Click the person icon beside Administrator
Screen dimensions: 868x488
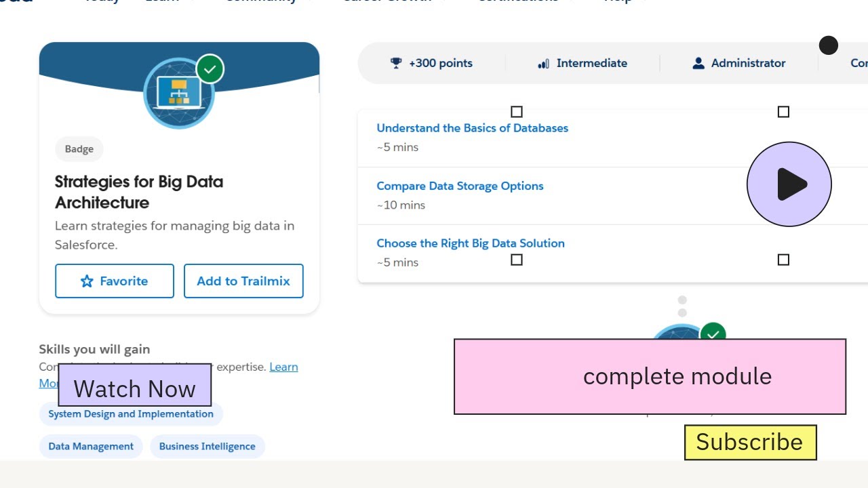click(x=698, y=63)
